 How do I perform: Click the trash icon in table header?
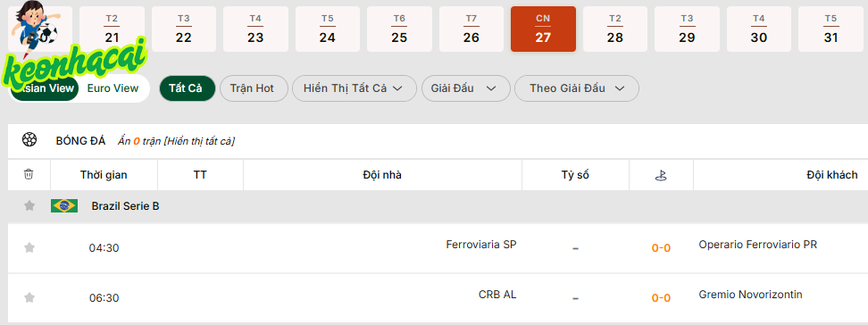click(x=29, y=175)
